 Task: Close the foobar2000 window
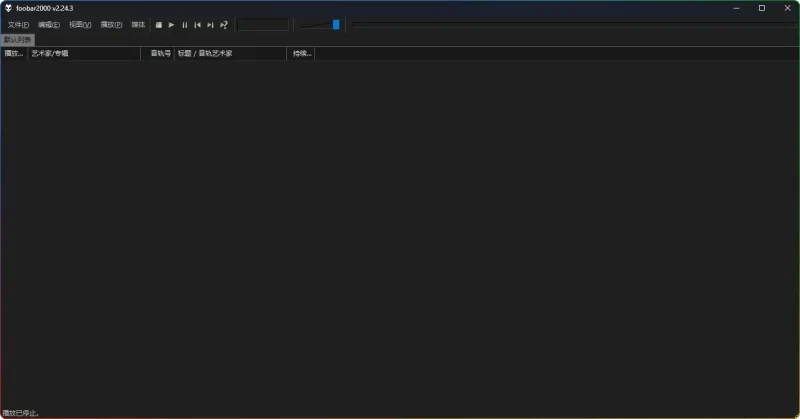pos(787,8)
